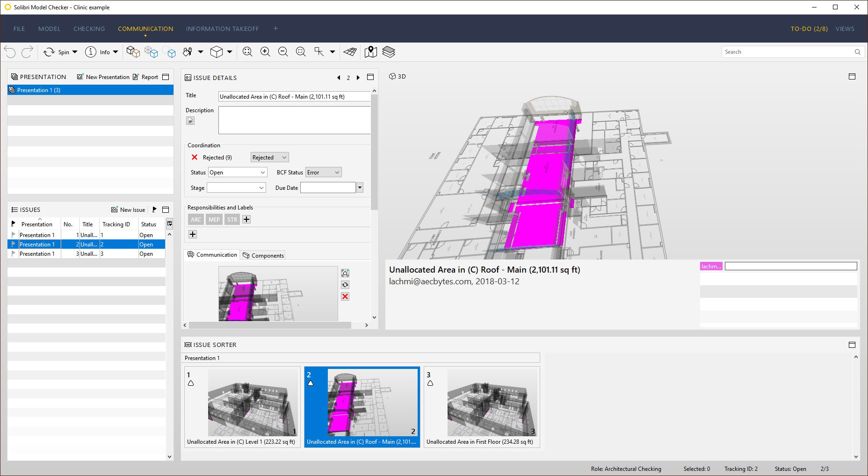
Task: Open the INFORMATION TAKEOFF tab
Action: coord(222,29)
